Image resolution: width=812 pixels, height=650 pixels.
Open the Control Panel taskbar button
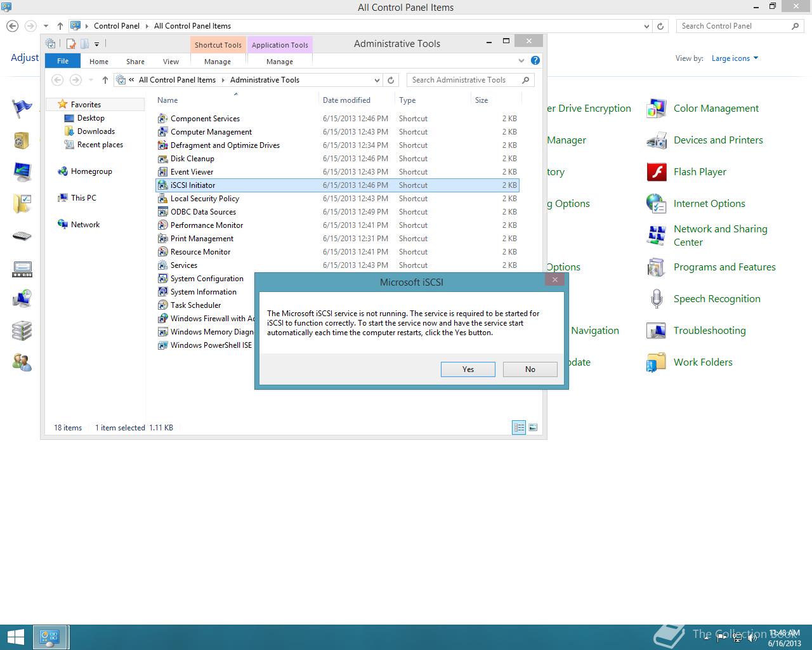pos(49,637)
